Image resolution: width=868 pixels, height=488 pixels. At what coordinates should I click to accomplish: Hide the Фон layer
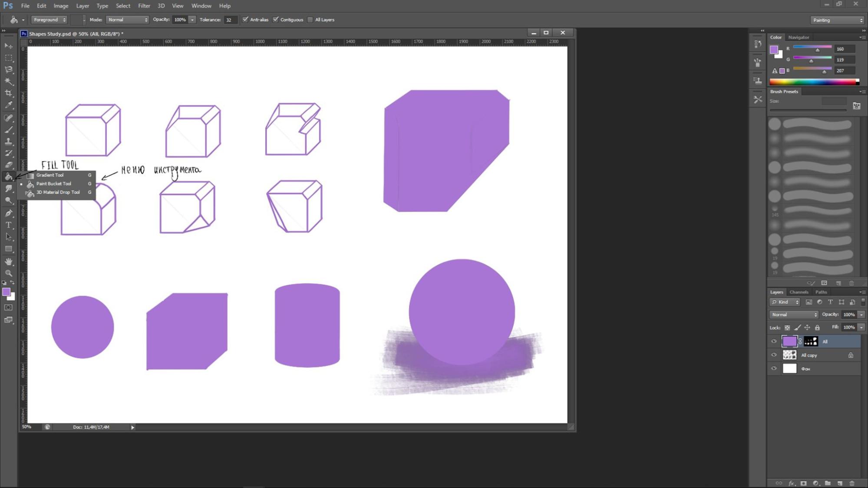(x=774, y=368)
